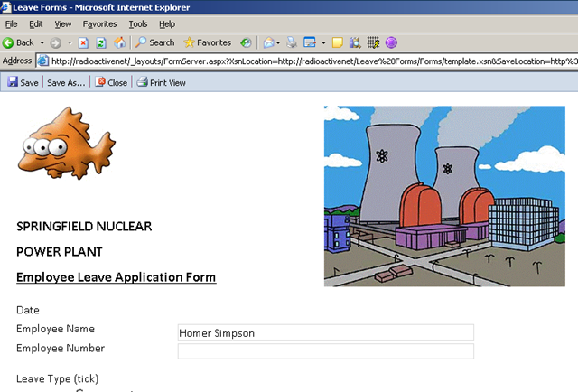The width and height of the screenshot is (578, 392).
Task: Open the Edit menu
Action: pyautogui.click(x=36, y=24)
